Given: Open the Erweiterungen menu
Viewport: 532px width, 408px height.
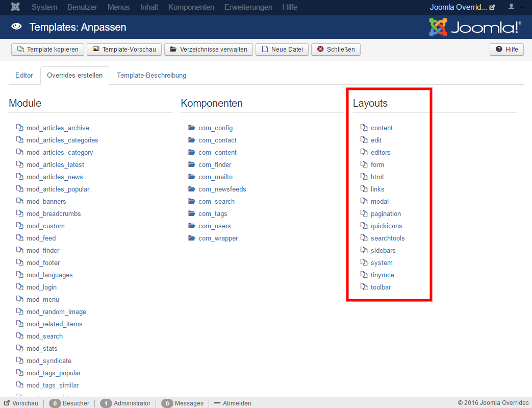Looking at the screenshot, I should click(249, 7).
